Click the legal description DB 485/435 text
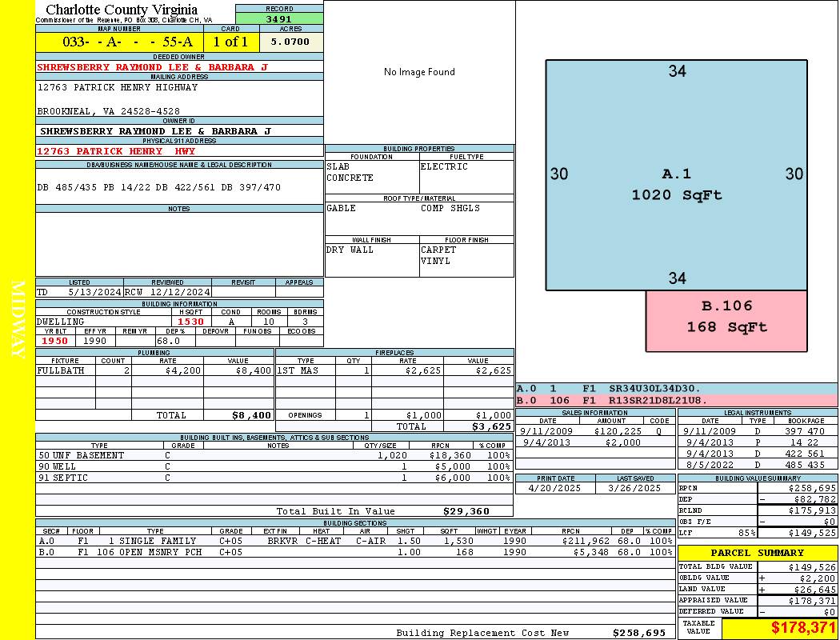This screenshot has width=840, height=640. coord(159,187)
